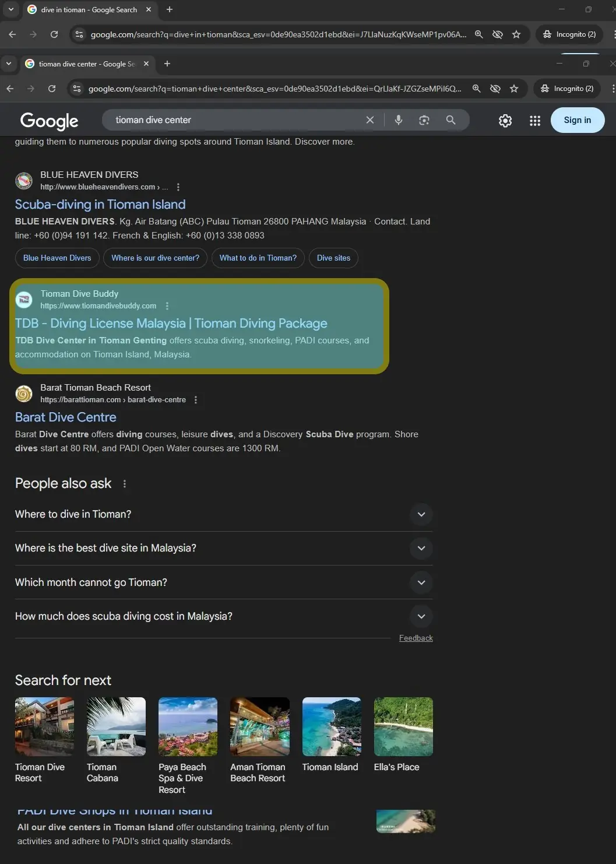Screen dimensions: 616x864
Task: Click the Sign in button
Action: (578, 120)
